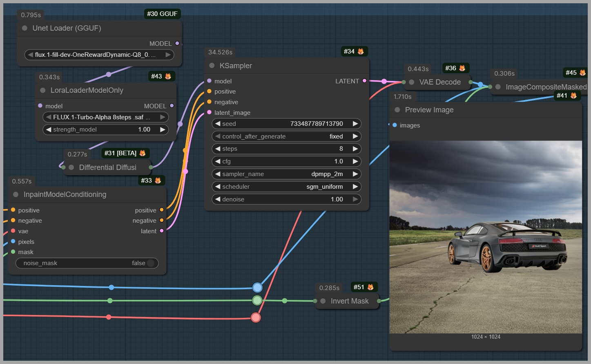The width and height of the screenshot is (591, 364).
Task: Increase steps with the right arrow
Action: [355, 149]
